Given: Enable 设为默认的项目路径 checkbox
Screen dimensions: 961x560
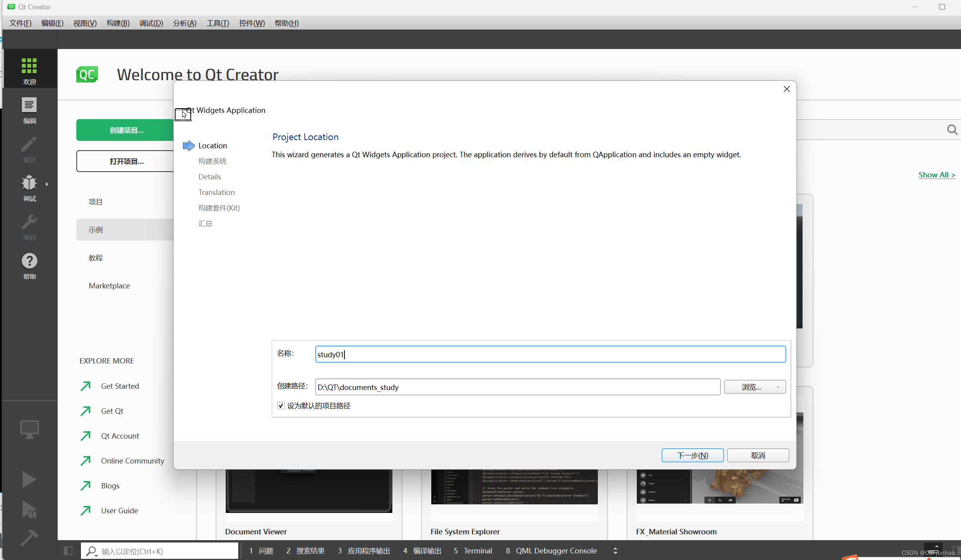Looking at the screenshot, I should (x=281, y=406).
